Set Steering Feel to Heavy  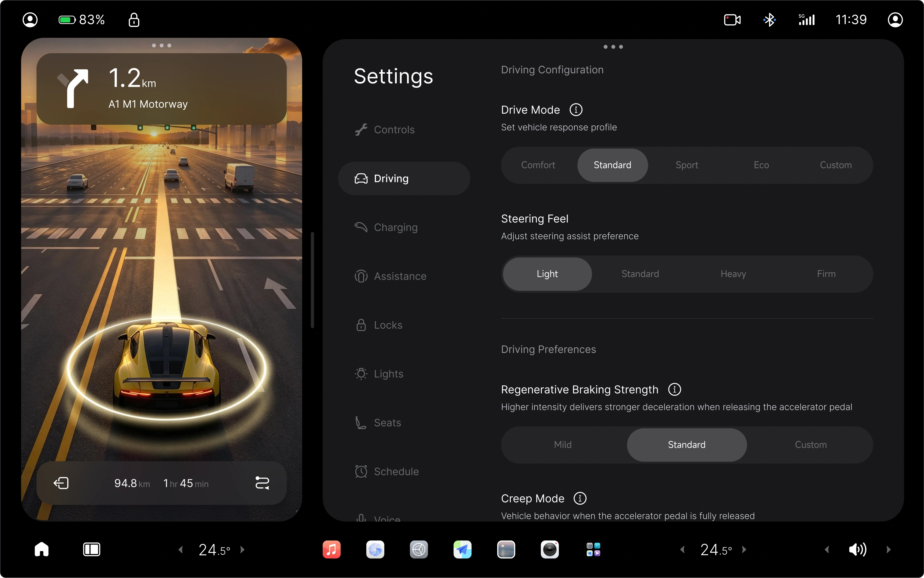(734, 274)
